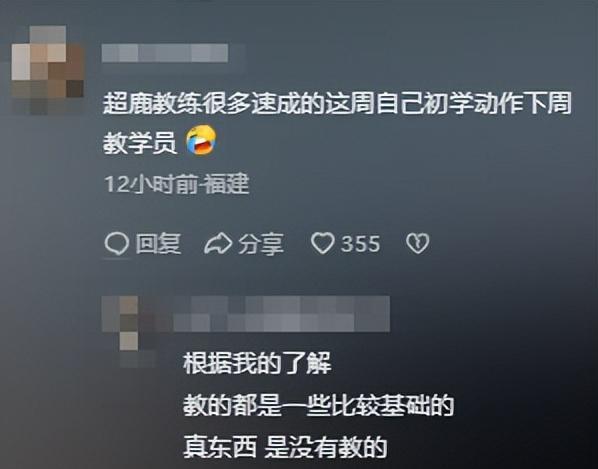The width and height of the screenshot is (598, 469).
Task: Open the replying user's blurred username
Action: [281, 313]
